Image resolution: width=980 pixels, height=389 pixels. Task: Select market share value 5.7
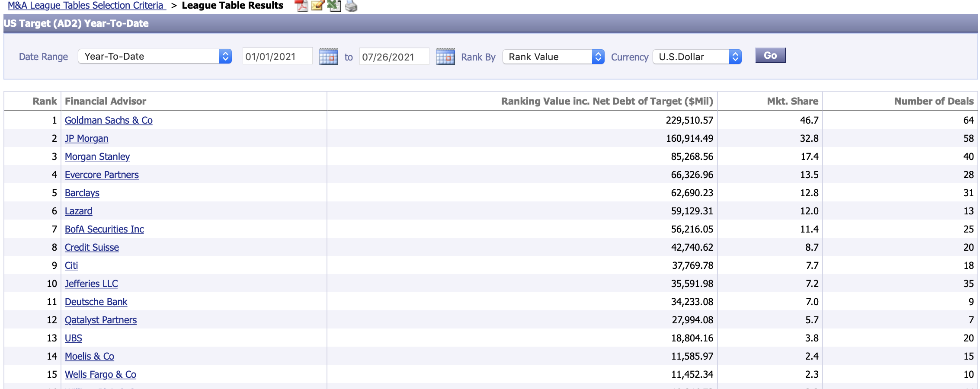812,320
